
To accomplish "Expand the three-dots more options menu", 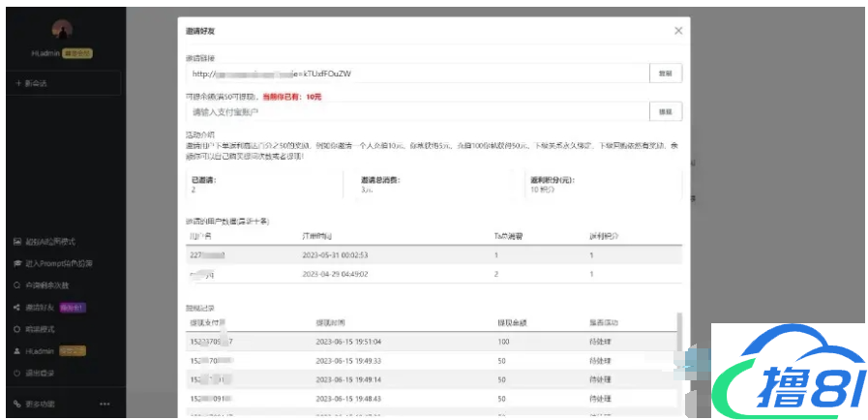I will 105,404.
